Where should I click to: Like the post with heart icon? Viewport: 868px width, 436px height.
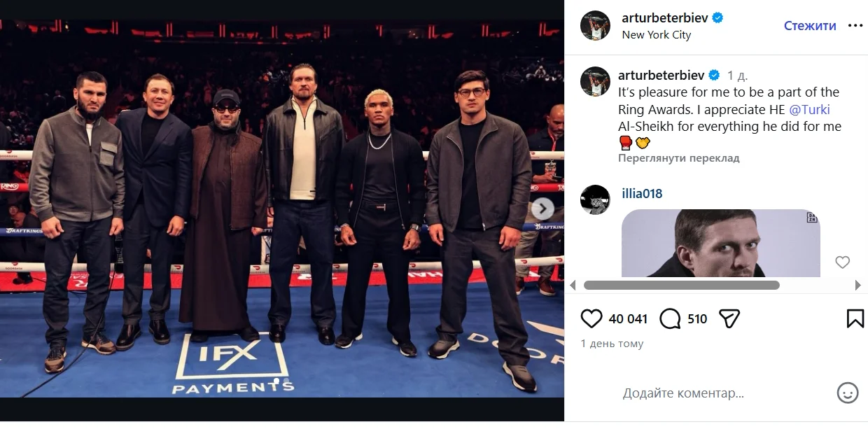pyautogui.click(x=591, y=319)
